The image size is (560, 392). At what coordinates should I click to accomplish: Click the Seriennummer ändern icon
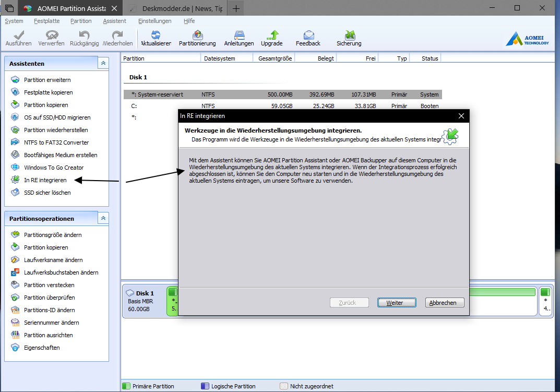[15, 323]
